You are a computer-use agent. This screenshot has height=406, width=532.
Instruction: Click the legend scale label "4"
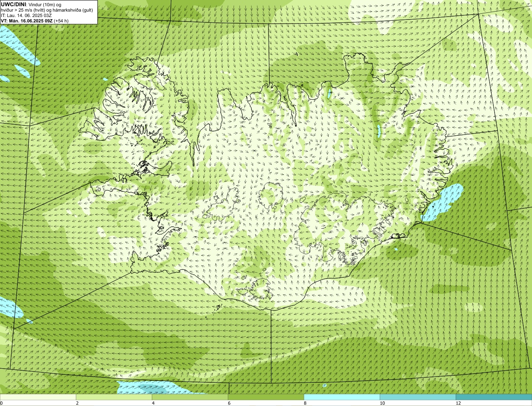(x=153, y=403)
